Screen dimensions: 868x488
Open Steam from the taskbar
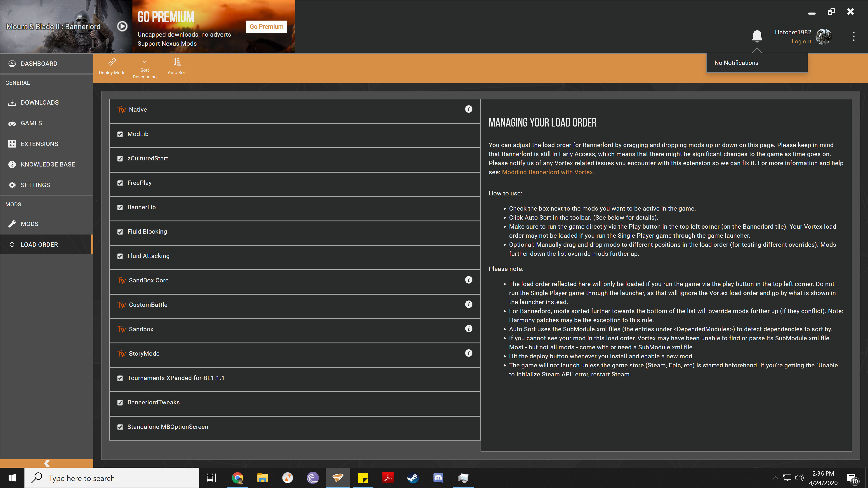click(x=413, y=478)
